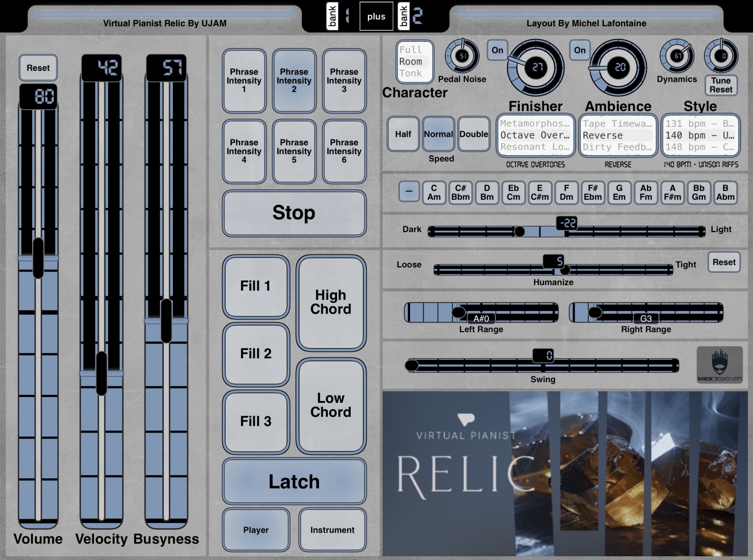Open Finisher list at Octave Overtones
The height and width of the screenshot is (560, 753).
click(535, 135)
